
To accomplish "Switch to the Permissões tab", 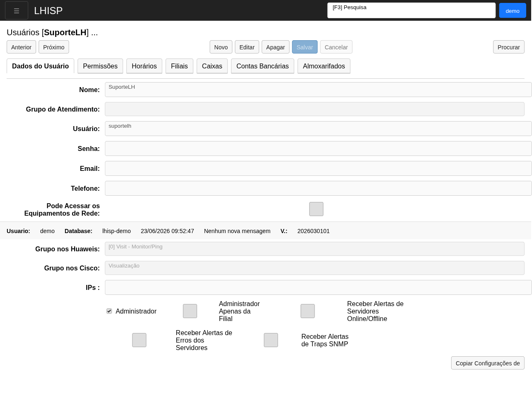I will click(100, 66).
